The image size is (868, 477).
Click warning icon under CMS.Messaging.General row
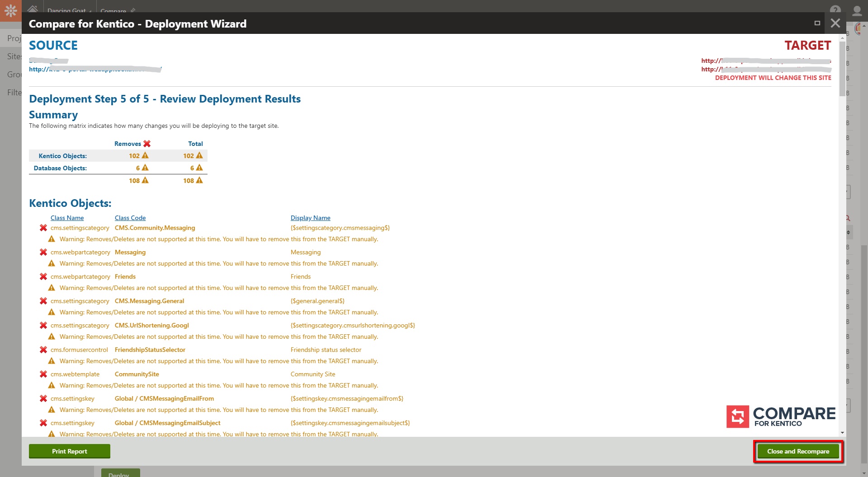pos(52,312)
